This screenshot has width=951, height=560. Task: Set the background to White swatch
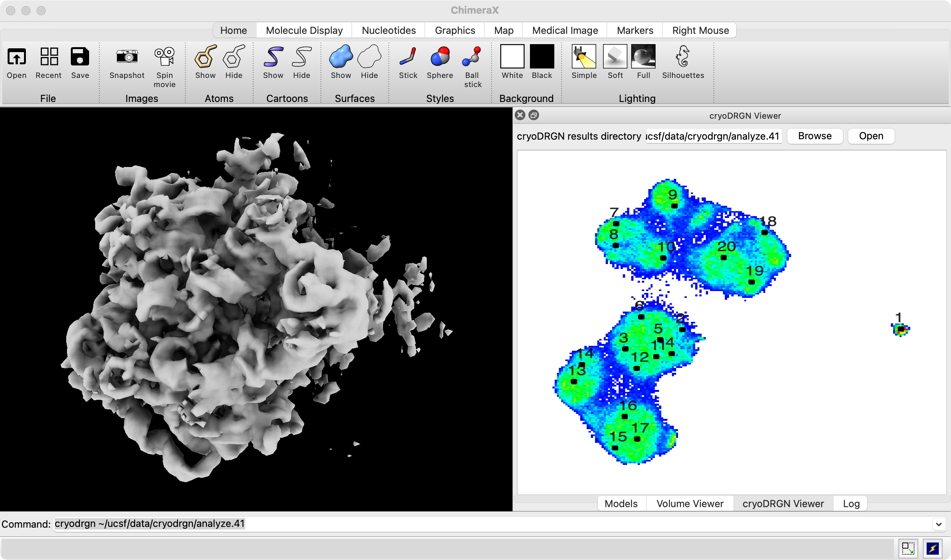[512, 57]
